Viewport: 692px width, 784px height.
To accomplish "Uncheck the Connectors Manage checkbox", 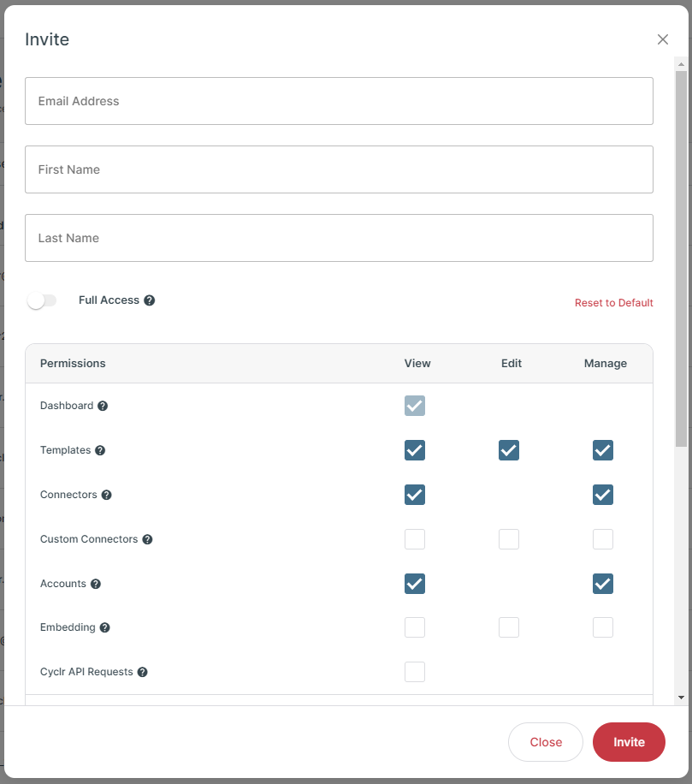I will [x=602, y=495].
